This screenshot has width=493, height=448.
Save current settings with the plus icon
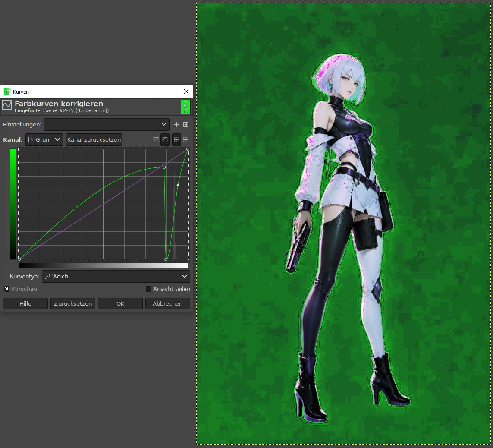176,125
